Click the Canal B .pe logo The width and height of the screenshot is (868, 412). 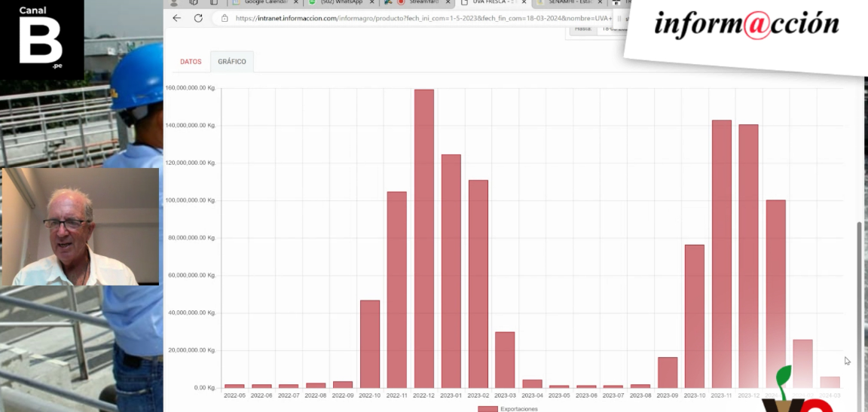tap(42, 39)
